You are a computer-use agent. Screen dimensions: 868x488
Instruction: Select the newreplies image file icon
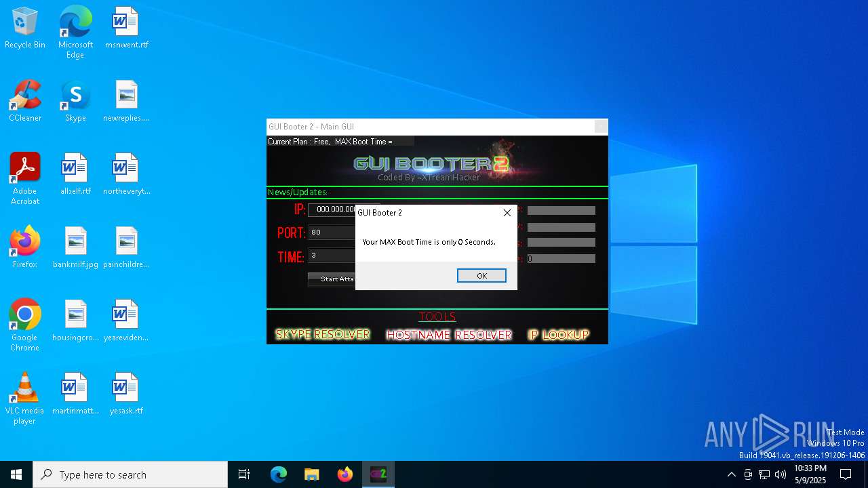pyautogui.click(x=126, y=102)
